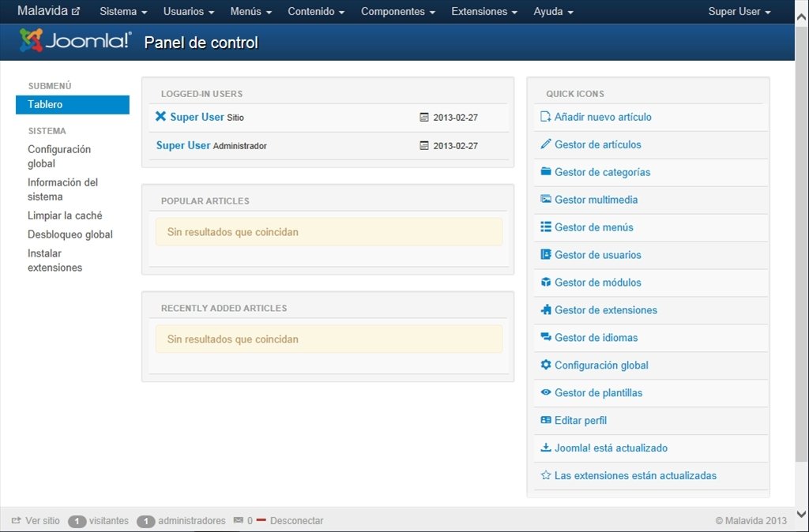Click the X icon beside Super User Sitio

(x=160, y=117)
